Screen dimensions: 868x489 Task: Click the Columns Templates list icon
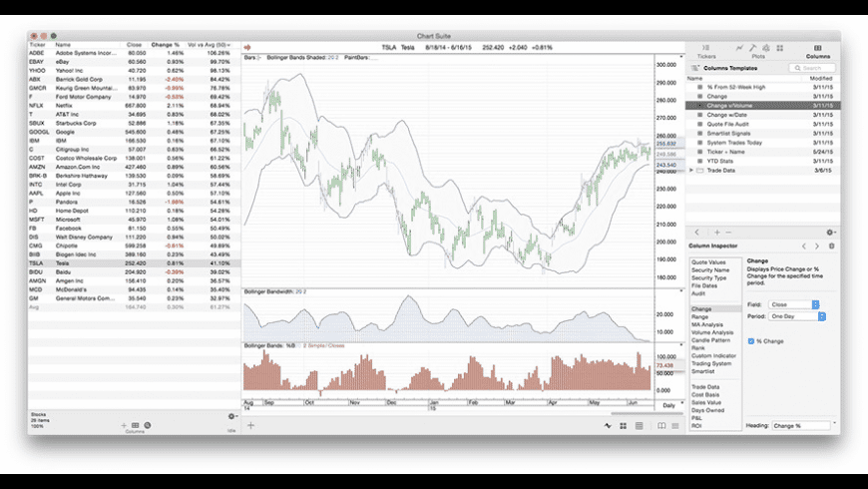click(694, 68)
